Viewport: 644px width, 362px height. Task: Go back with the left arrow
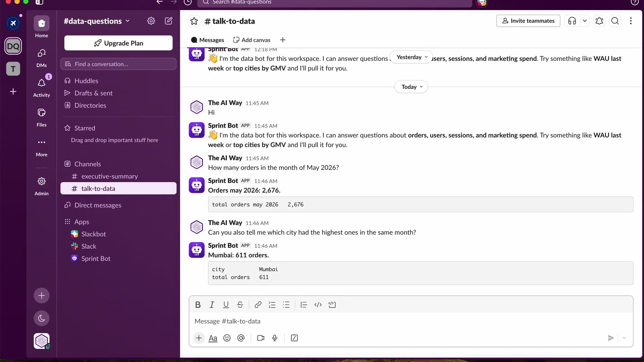160,2
